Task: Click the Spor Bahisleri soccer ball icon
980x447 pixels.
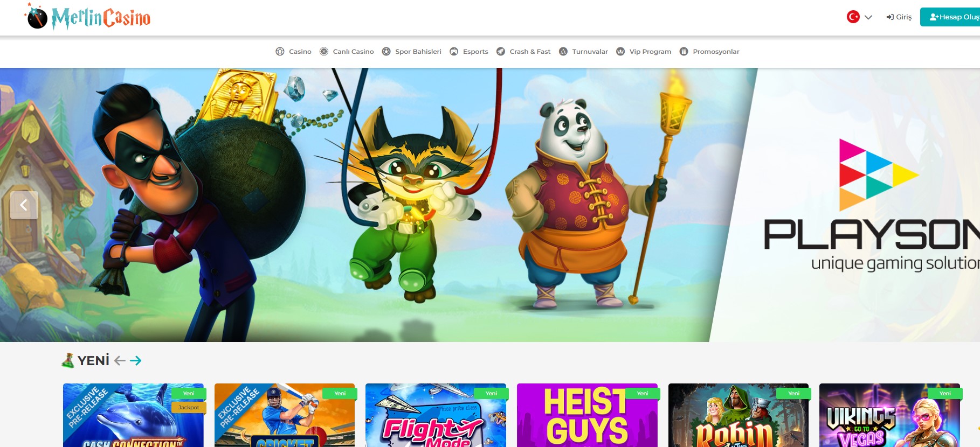Action: [386, 52]
